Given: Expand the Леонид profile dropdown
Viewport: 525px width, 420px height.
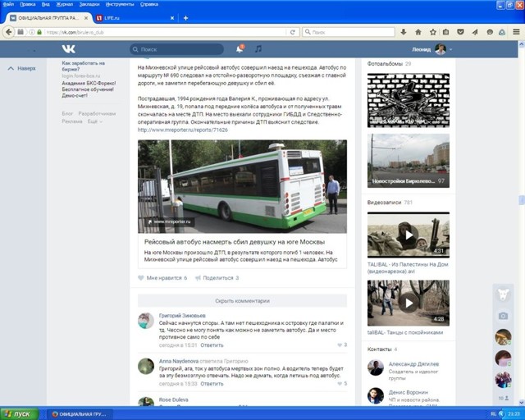Looking at the screenshot, I should tap(450, 49).
